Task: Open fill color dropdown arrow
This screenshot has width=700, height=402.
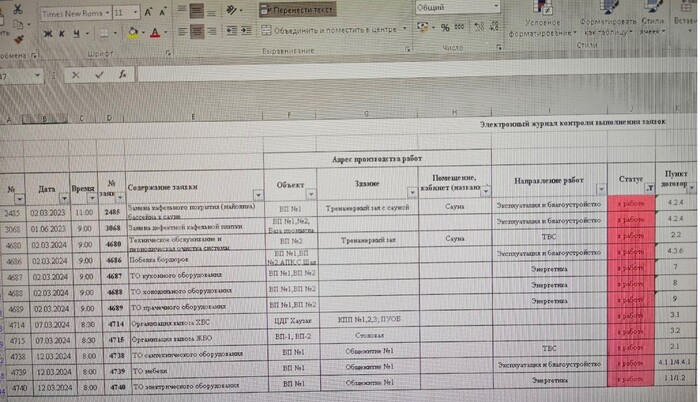Action: 143,33
